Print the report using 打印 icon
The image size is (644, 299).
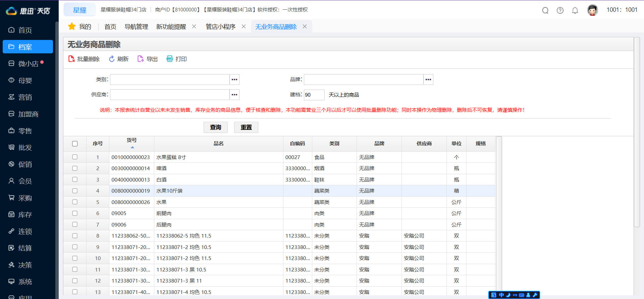[x=170, y=59]
